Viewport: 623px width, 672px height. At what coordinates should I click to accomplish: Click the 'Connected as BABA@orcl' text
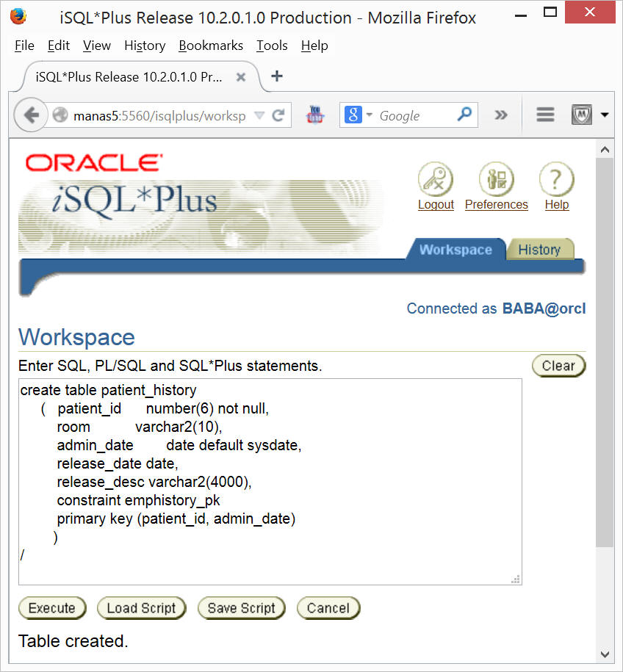[x=496, y=308]
